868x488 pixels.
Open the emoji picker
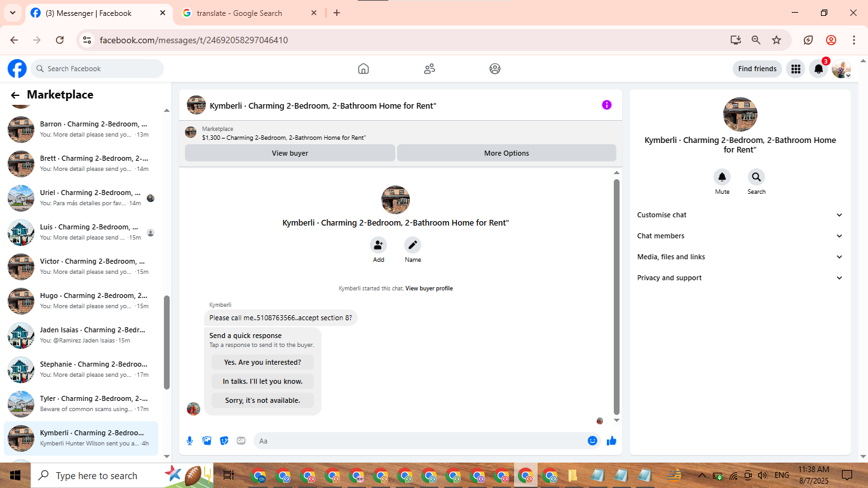[x=592, y=441]
